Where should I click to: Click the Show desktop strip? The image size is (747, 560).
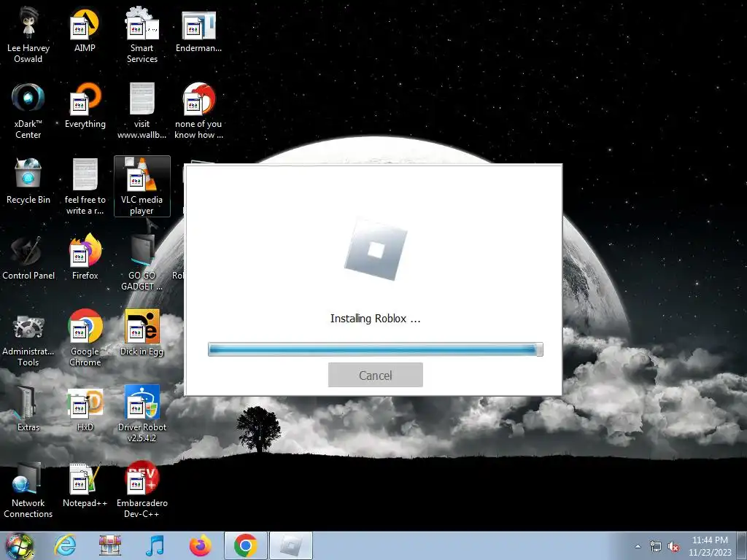743,545
